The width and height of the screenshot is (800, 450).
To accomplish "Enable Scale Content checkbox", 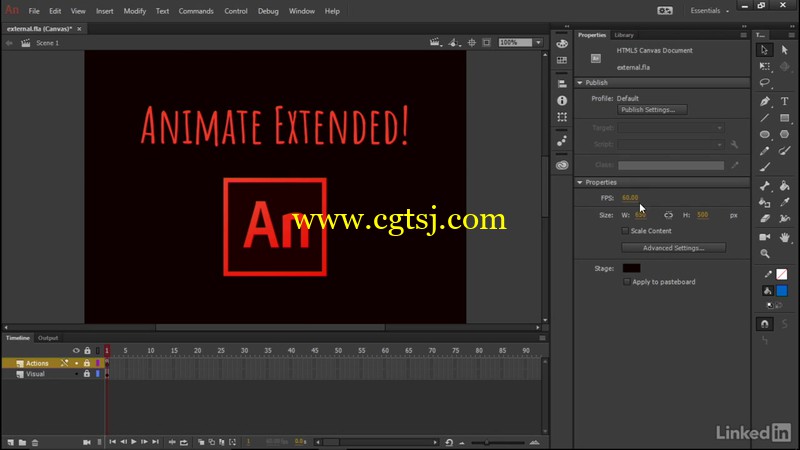I will (625, 231).
